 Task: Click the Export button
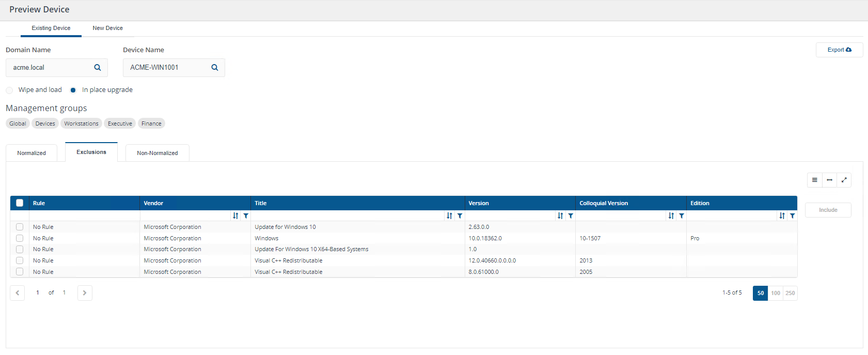839,50
